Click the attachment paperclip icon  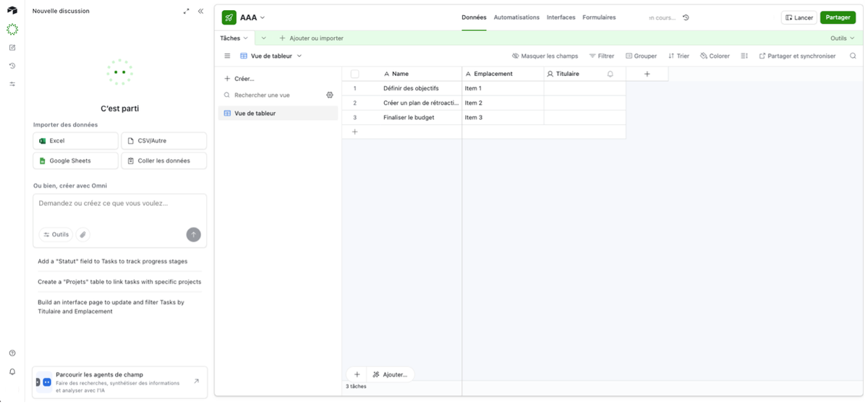[x=83, y=234]
